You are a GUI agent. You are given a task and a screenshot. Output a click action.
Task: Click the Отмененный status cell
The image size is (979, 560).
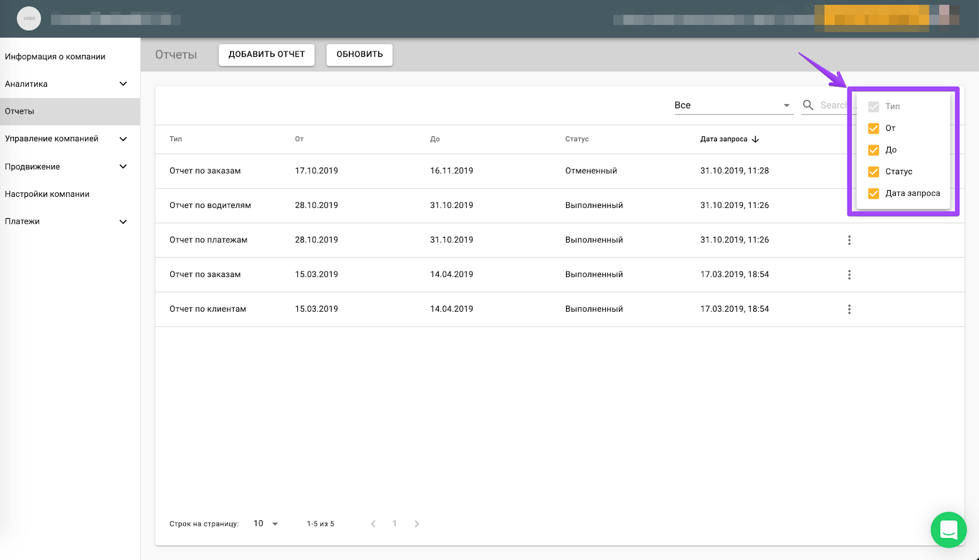coord(591,171)
